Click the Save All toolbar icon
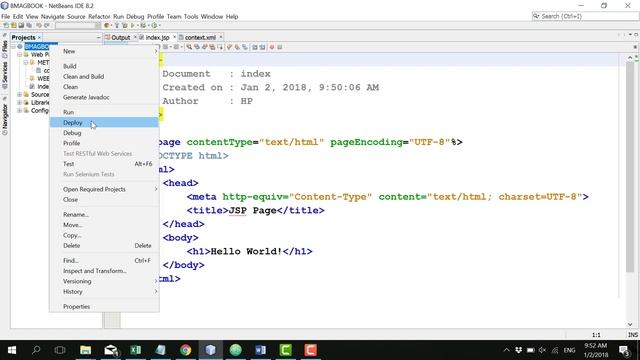The image size is (640, 360). [29, 25]
